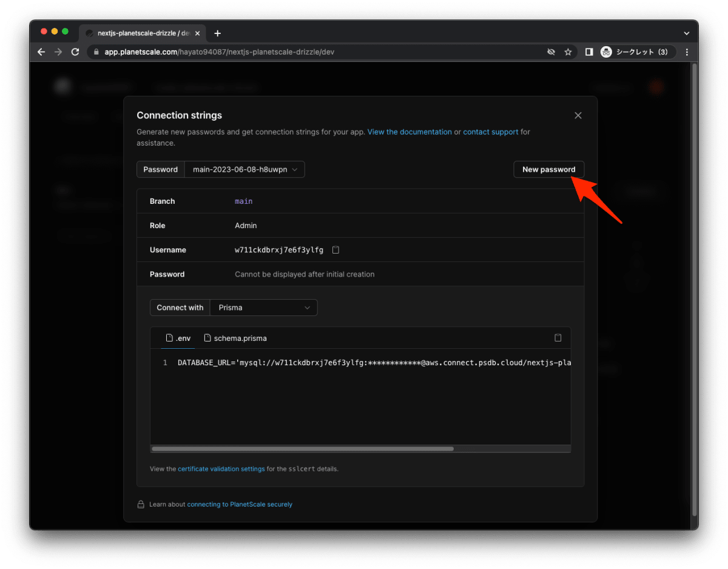Click the DATABASE_URL code line
Screen dimensions: 728x569
(x=374, y=363)
